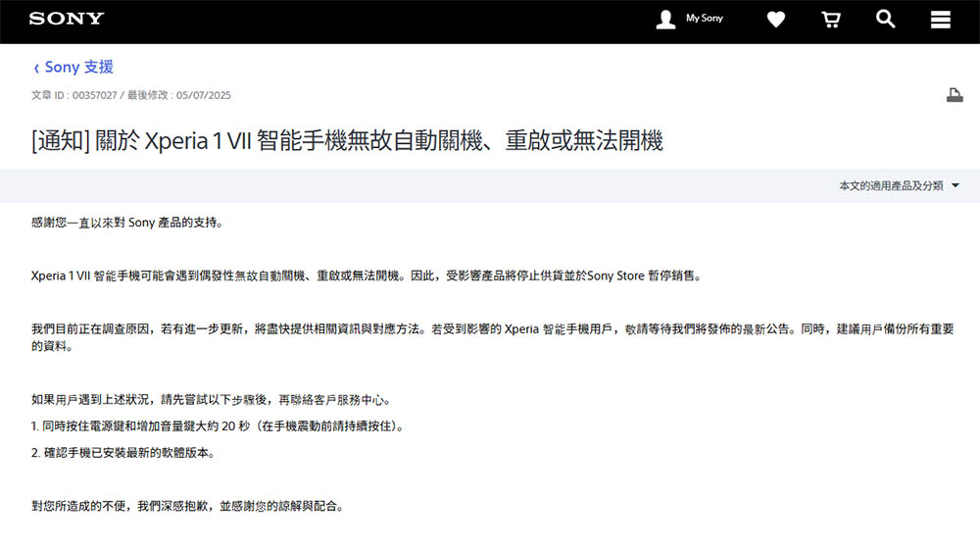The height and width of the screenshot is (551, 980).
Task: Go back to Sony 支援 link
Action: [78, 67]
